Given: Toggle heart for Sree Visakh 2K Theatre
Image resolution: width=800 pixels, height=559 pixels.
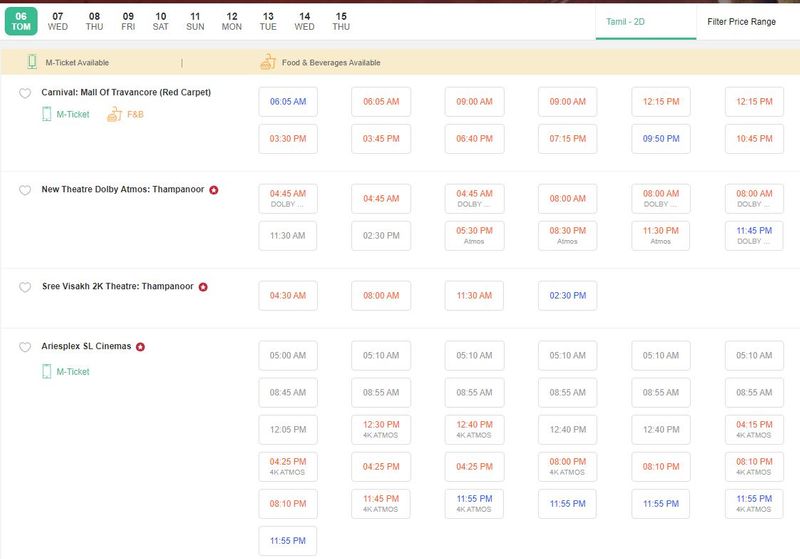Looking at the screenshot, I should (25, 287).
